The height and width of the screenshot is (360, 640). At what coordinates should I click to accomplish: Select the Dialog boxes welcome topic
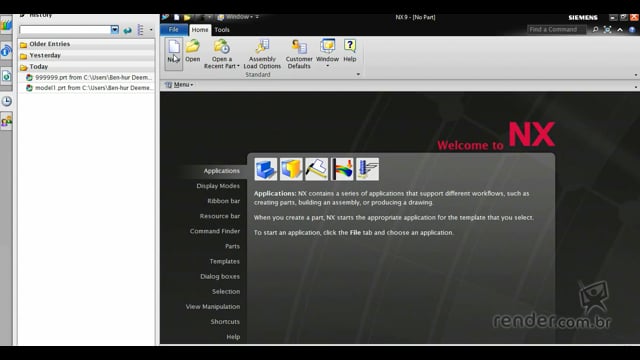tap(220, 276)
